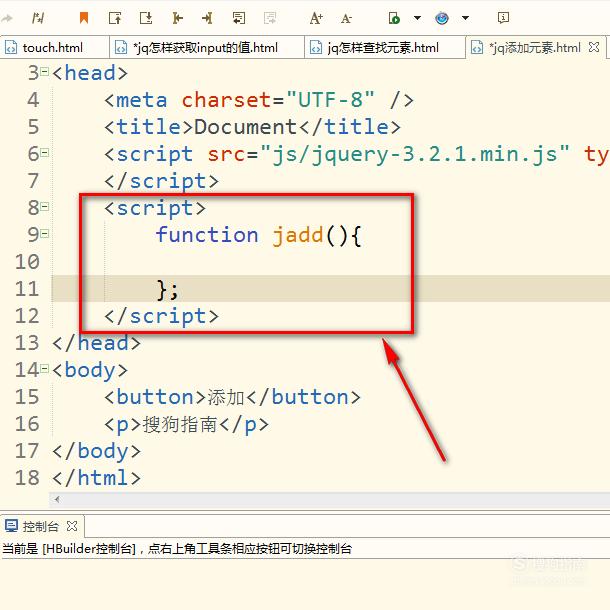Click the "UTF-8" charset value
Screen dimensions: 610x610
click(x=330, y=100)
